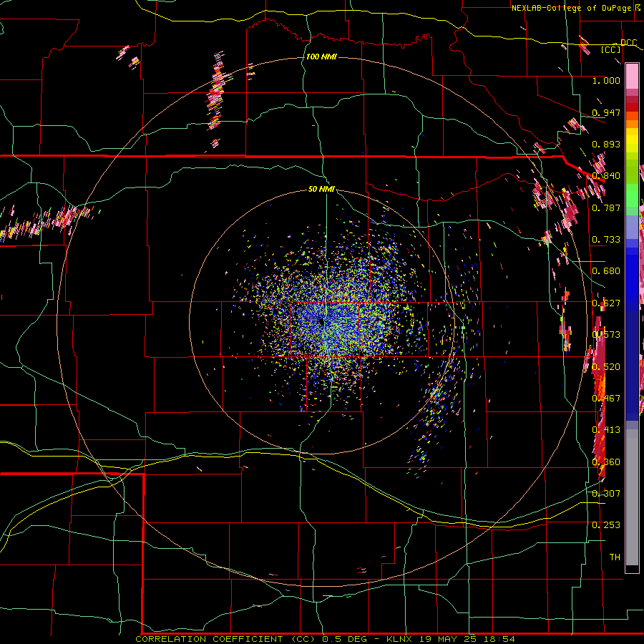This screenshot has width=644, height=644.
Task: Click the "100 NMI" range ring label
Action: [x=321, y=57]
